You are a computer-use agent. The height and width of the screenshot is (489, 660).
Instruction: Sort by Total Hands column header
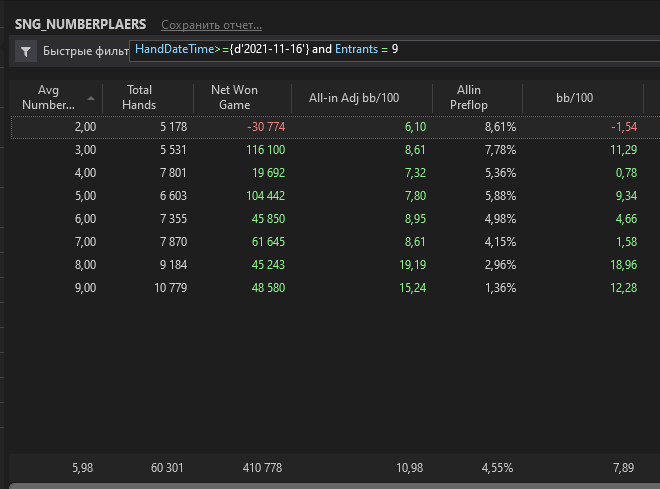point(139,98)
